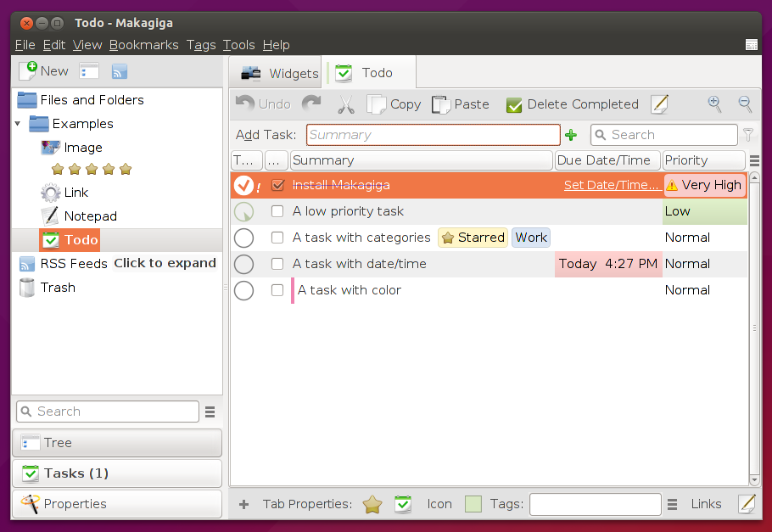Open the Tasks (1) sidebar button
The image size is (772, 532).
pyautogui.click(x=117, y=473)
